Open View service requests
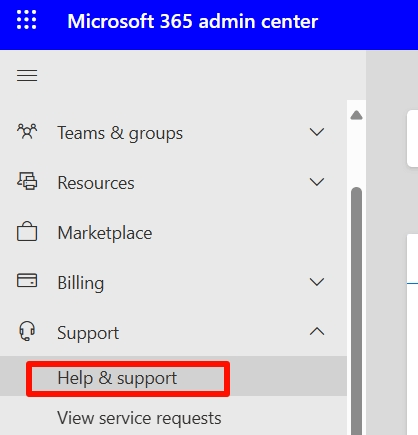The image size is (418, 435). [x=139, y=418]
